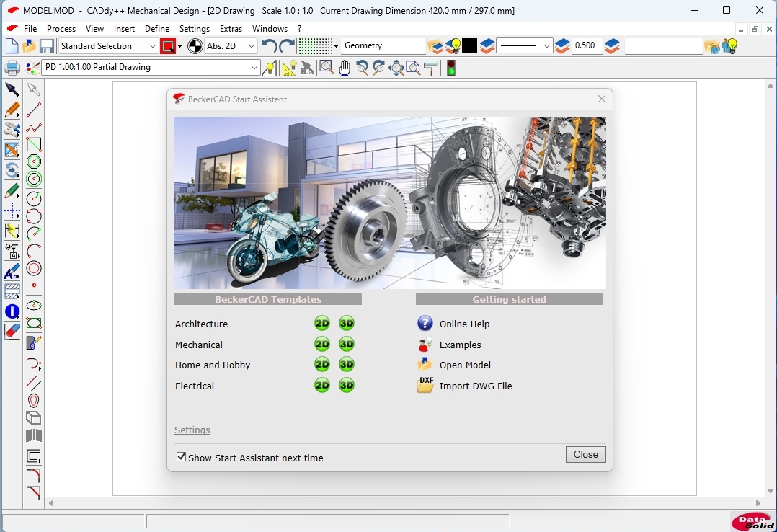
Task: Expand the grid pattern dropdown arrow
Action: pos(336,47)
